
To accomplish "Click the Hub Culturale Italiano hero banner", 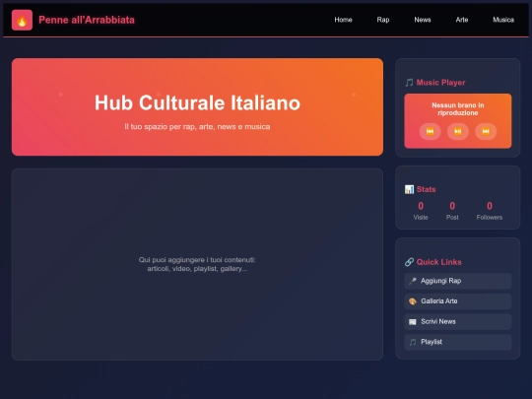I will click(x=197, y=106).
